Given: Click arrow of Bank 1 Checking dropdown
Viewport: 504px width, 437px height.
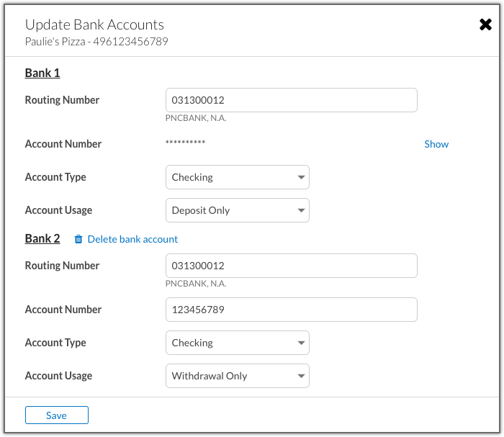Looking at the screenshot, I should click(x=301, y=177).
